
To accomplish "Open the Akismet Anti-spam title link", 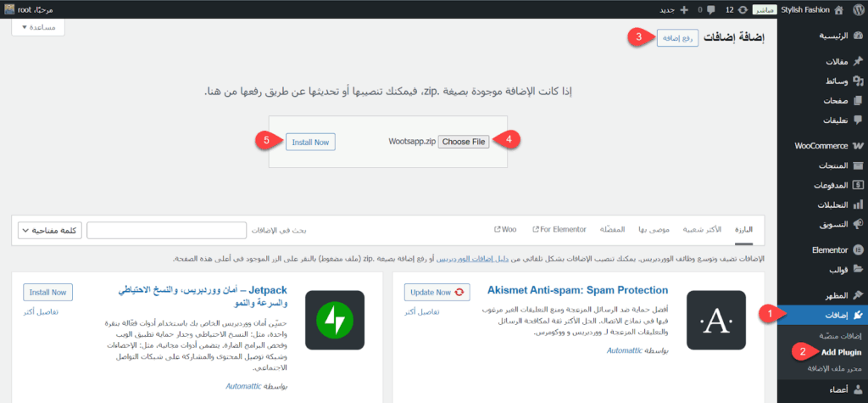I will click(x=577, y=290).
